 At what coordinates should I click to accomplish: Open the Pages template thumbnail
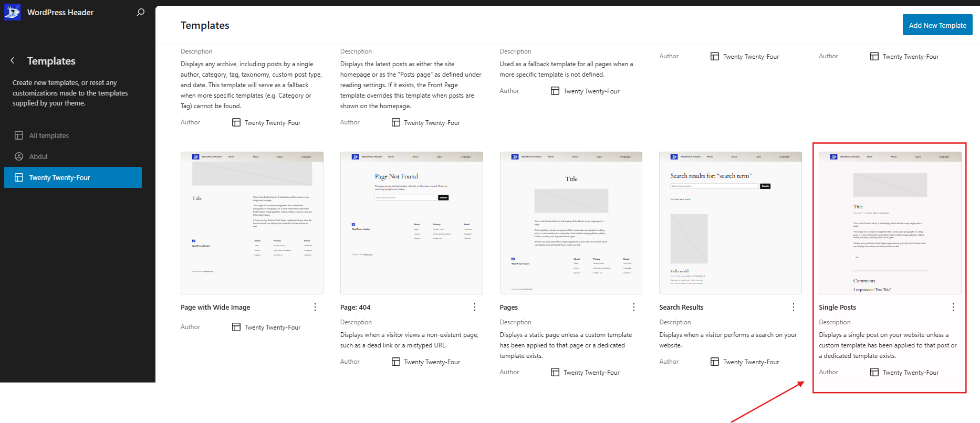point(571,223)
